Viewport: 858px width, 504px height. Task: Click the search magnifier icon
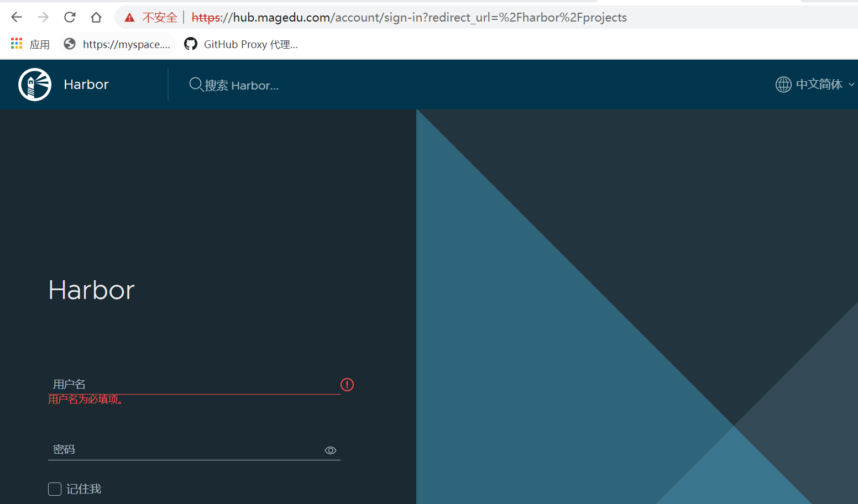click(x=196, y=85)
